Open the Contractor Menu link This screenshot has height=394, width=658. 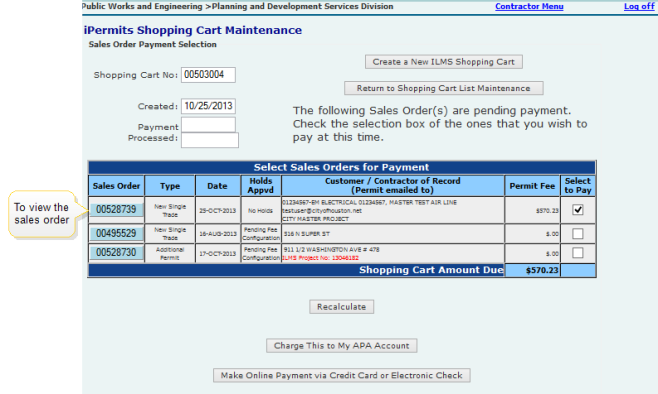pos(529,6)
